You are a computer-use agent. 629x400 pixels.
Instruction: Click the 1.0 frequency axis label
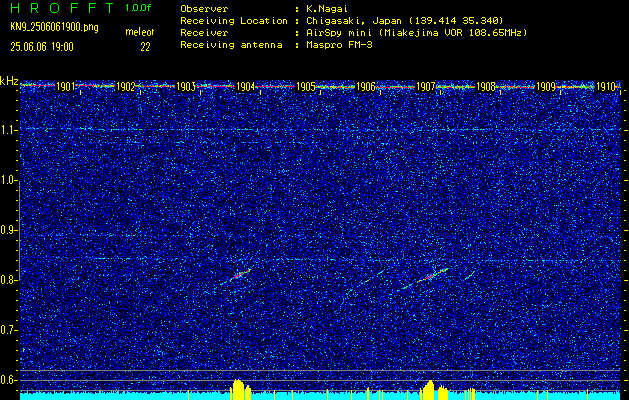click(8, 180)
